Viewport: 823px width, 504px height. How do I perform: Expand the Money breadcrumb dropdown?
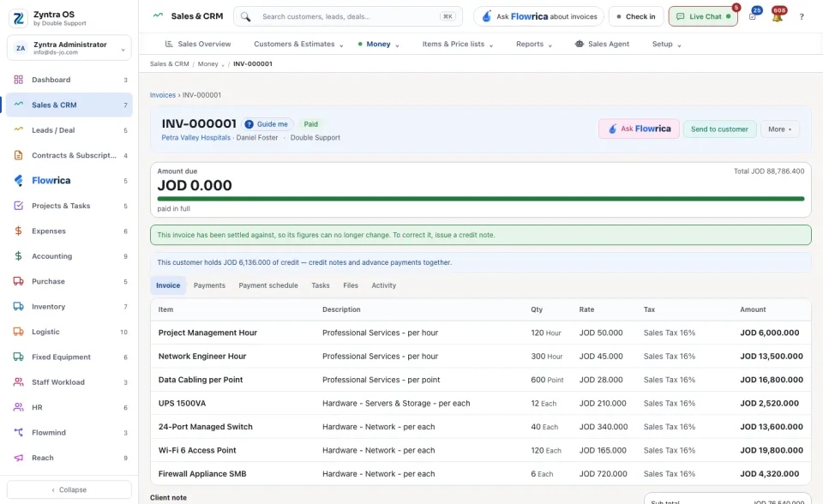pos(223,64)
